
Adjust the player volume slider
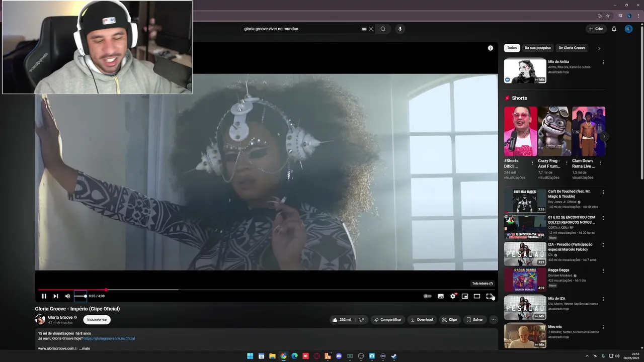coord(80,296)
